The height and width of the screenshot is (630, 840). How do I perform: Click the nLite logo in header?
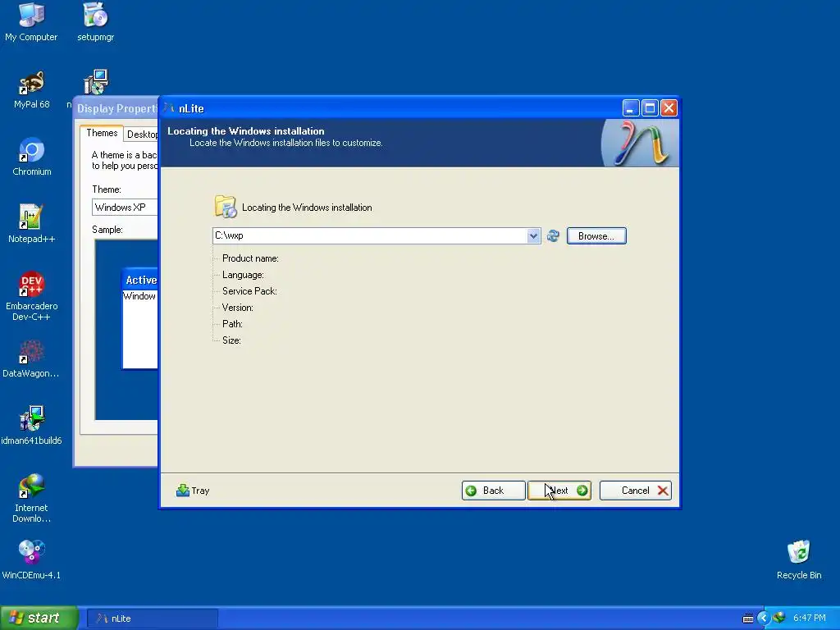pos(641,143)
